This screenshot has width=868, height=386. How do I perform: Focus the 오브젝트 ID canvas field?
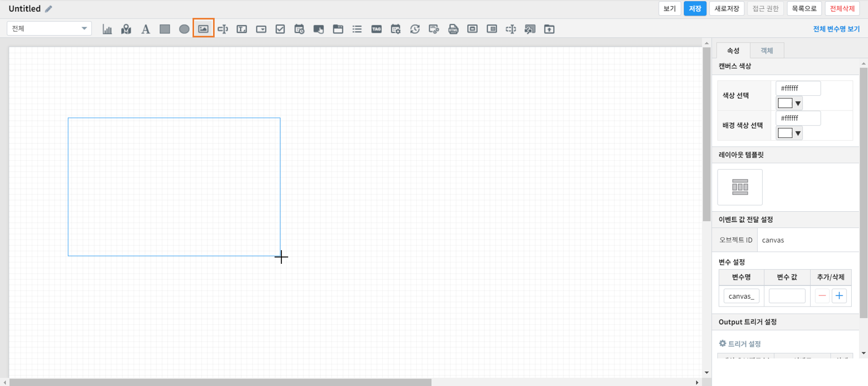pyautogui.click(x=808, y=240)
